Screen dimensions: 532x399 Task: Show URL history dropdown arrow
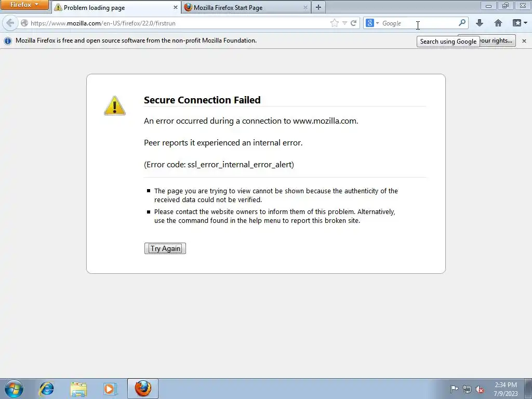pos(344,23)
